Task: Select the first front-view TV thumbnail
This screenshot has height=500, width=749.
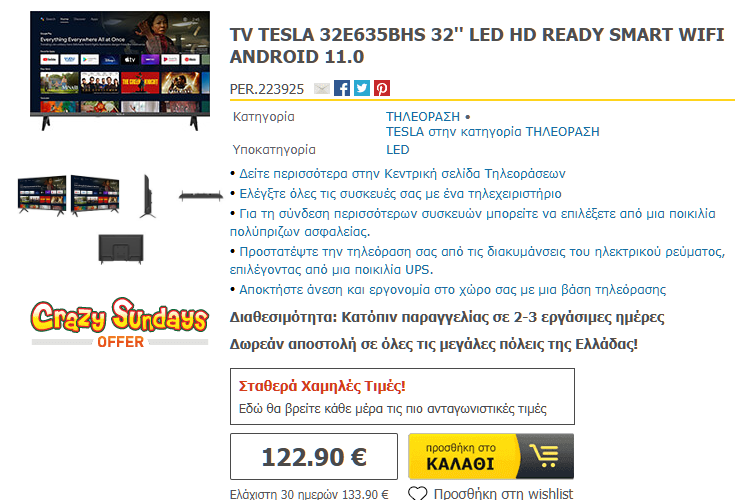Action: pos(42,195)
